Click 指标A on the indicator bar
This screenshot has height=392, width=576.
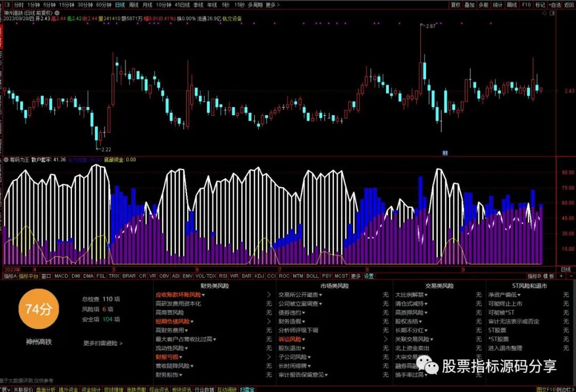(x=10, y=276)
